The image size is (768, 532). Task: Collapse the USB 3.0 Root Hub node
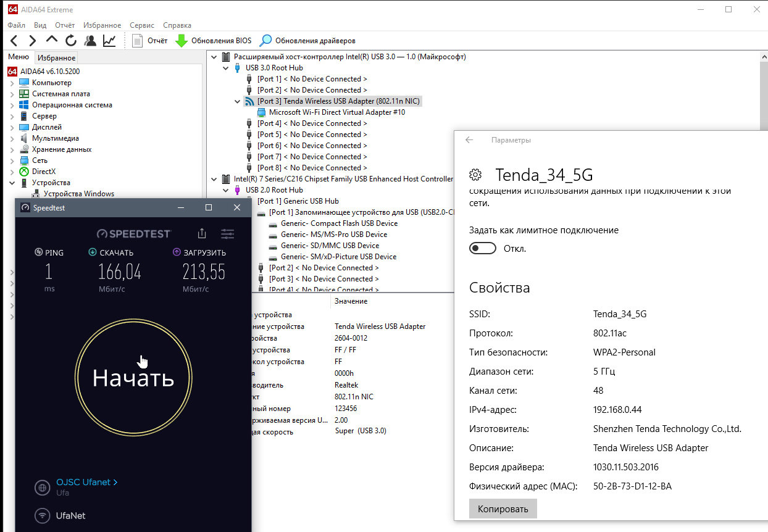click(x=226, y=68)
